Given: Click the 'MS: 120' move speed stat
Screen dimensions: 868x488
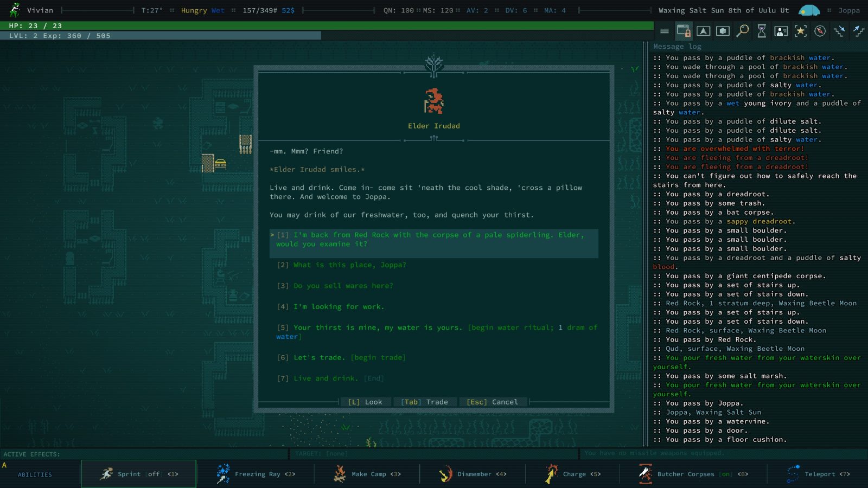Looking at the screenshot, I should [x=439, y=10].
